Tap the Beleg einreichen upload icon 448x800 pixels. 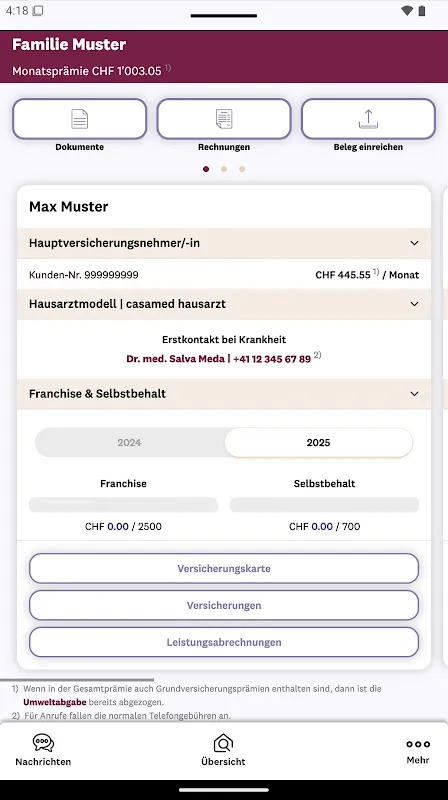(368, 119)
